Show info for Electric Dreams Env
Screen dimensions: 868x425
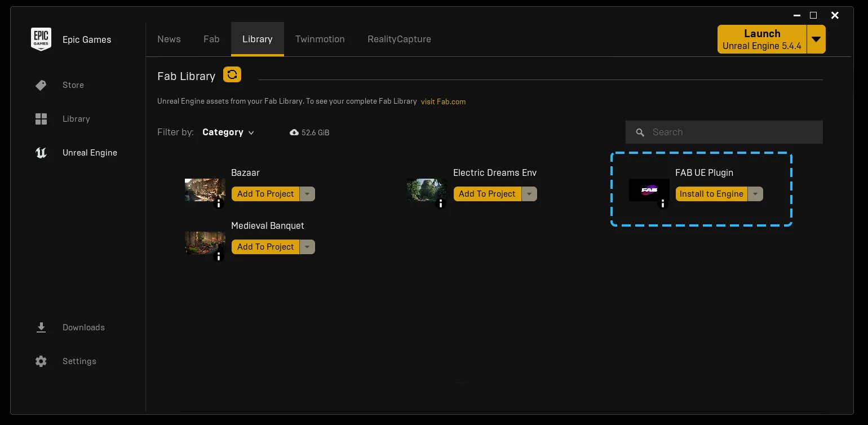tap(441, 205)
